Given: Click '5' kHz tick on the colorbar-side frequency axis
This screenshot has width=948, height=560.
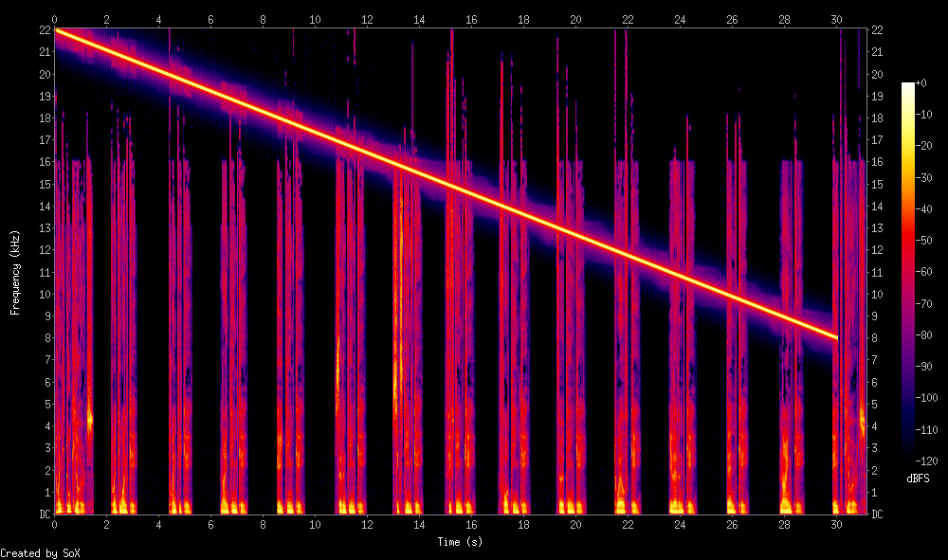Looking at the screenshot, I should tap(874, 405).
